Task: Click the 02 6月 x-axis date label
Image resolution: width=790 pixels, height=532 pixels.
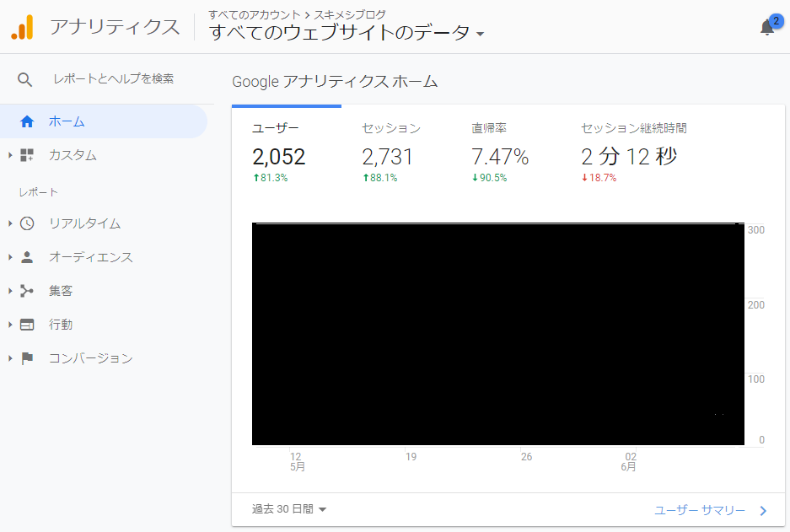Action: coord(628,461)
